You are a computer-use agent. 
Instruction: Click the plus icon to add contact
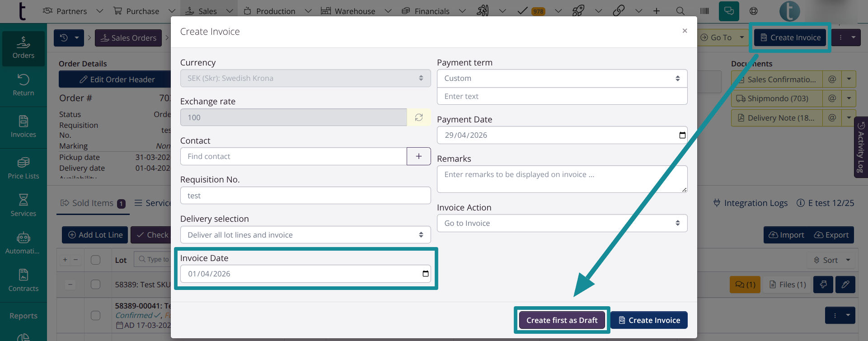click(418, 156)
